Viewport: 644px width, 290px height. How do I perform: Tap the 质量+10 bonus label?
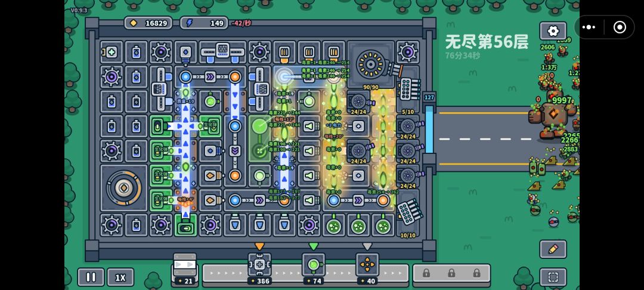(185, 101)
